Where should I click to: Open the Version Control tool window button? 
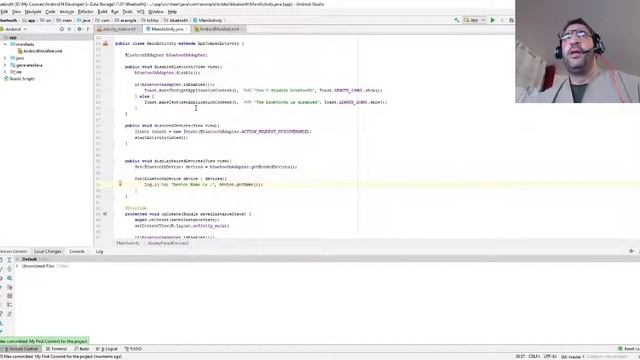[21, 349]
